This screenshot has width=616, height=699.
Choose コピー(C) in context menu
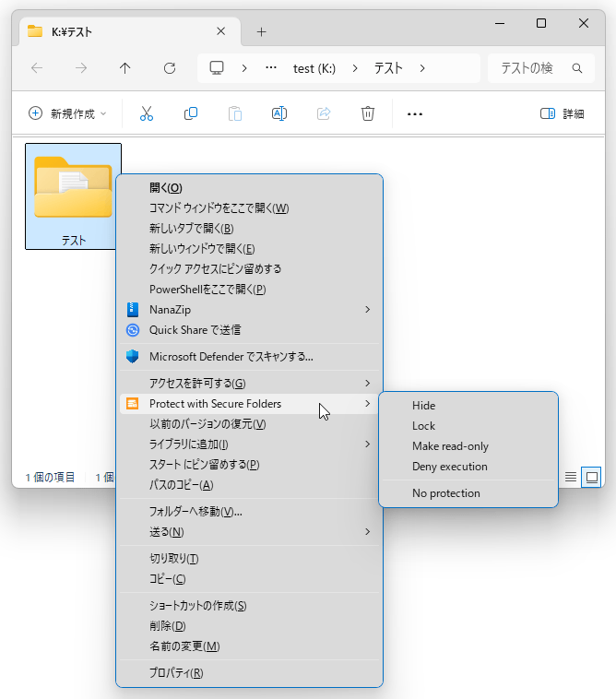point(249,578)
